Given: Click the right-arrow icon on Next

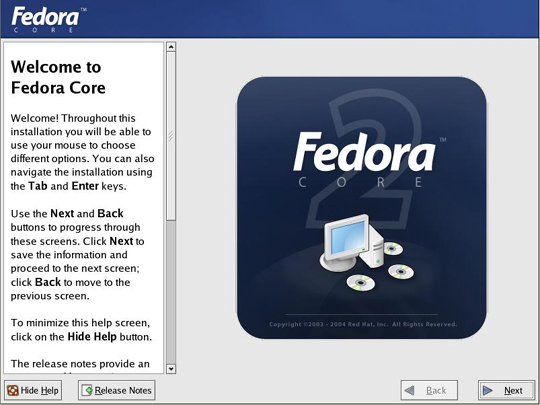Looking at the screenshot, I should 488,390.
